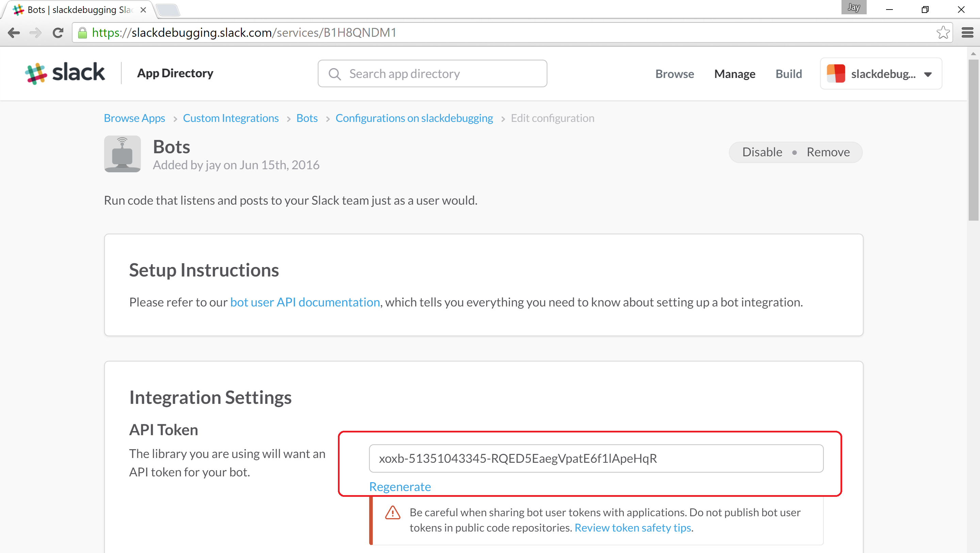
Task: Click the Setup Instructions heading
Action: coord(204,270)
